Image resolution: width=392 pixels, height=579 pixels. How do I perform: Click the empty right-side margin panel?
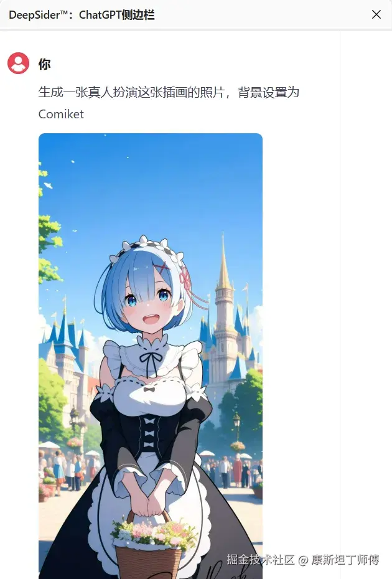pos(366,295)
